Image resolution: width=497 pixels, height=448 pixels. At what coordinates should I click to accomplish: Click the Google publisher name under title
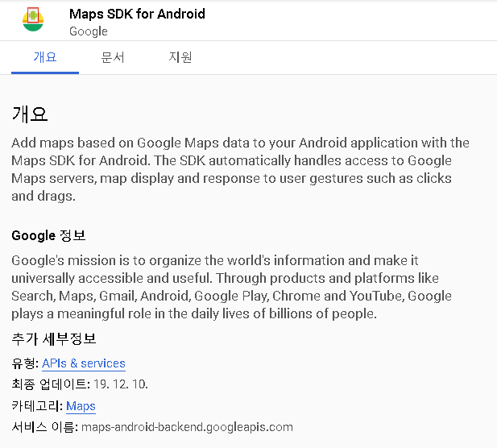pyautogui.click(x=89, y=31)
